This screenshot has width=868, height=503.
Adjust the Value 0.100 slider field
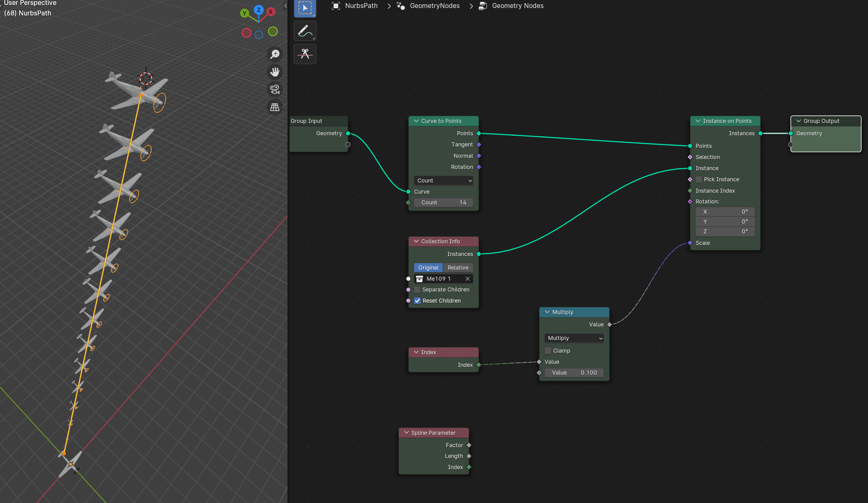(574, 373)
